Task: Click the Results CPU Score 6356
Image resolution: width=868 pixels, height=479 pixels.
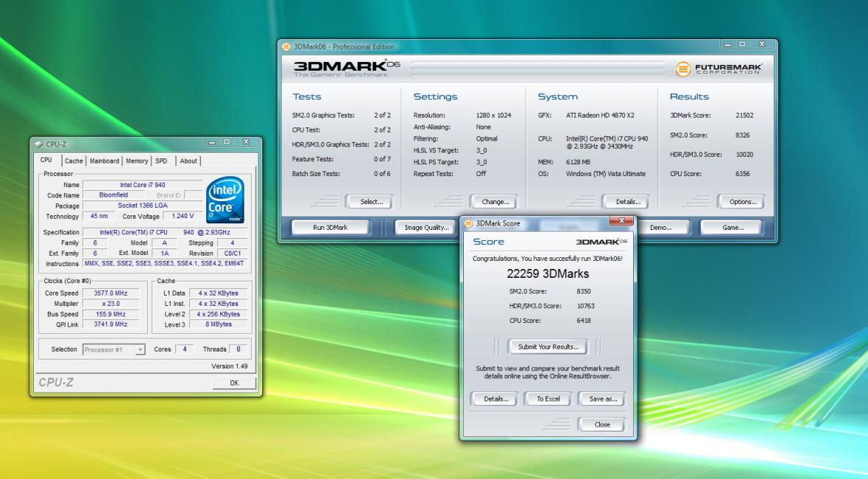Action: (742, 173)
